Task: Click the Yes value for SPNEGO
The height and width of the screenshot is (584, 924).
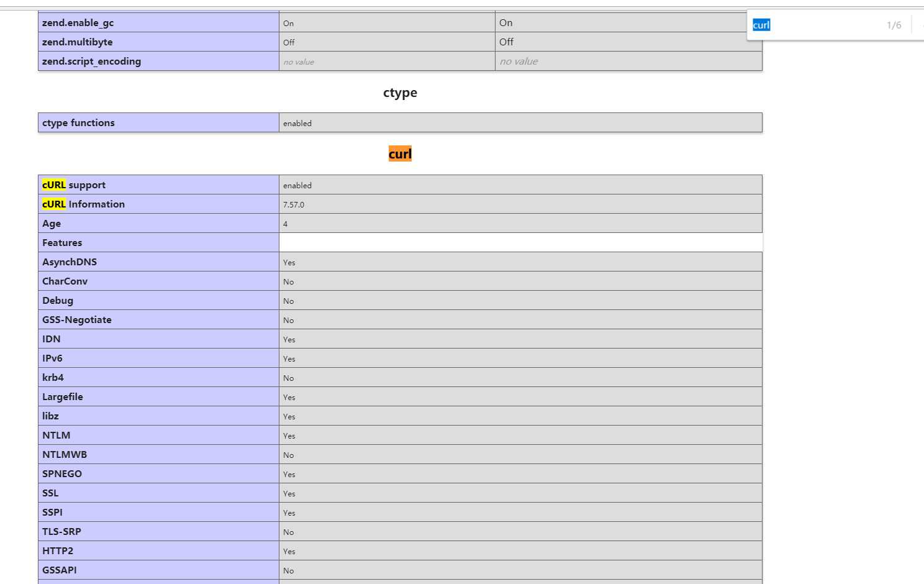Action: click(289, 475)
